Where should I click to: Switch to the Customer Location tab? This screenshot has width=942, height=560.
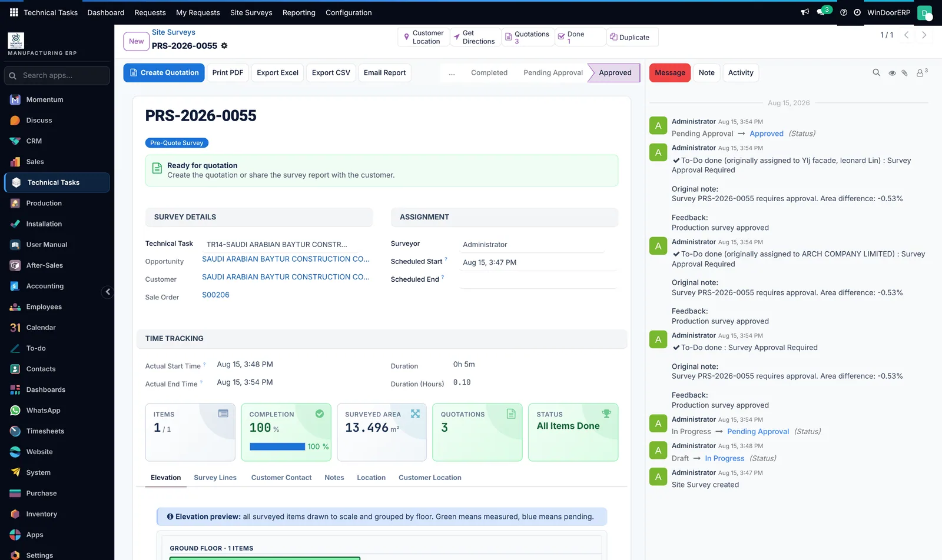click(x=430, y=478)
